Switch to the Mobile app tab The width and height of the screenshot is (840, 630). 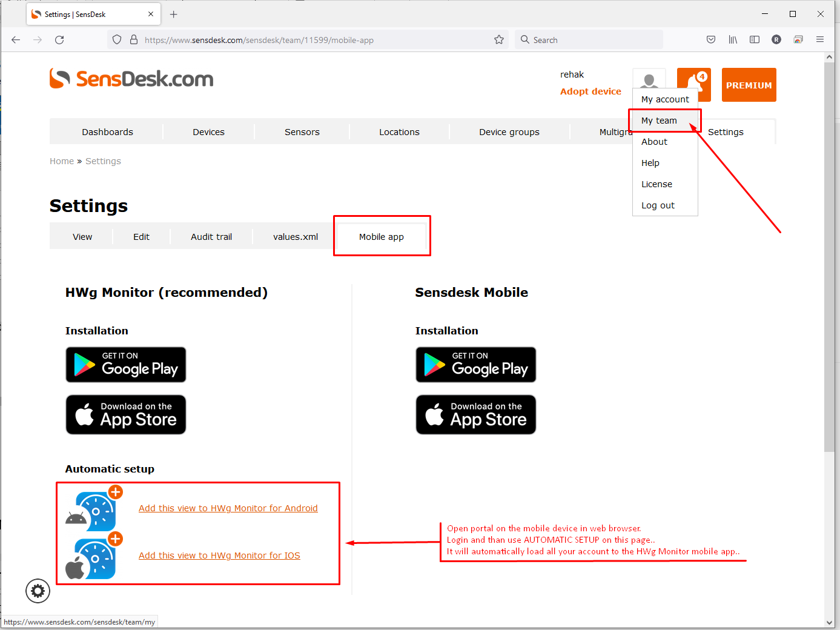tap(382, 237)
